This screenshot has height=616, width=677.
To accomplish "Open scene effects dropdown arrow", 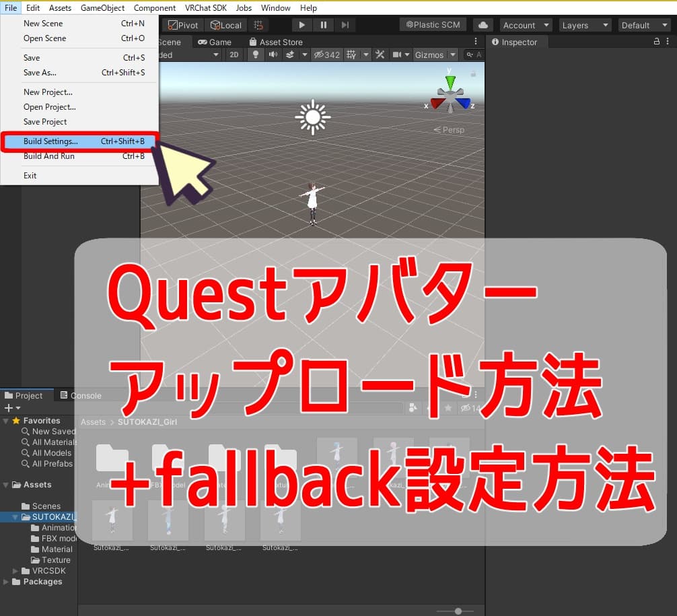I will coord(304,55).
